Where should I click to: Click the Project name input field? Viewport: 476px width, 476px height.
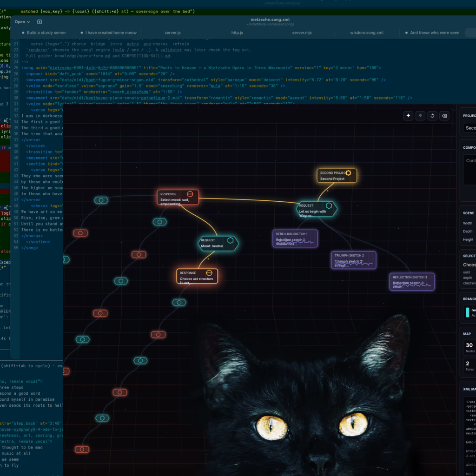click(x=469, y=128)
